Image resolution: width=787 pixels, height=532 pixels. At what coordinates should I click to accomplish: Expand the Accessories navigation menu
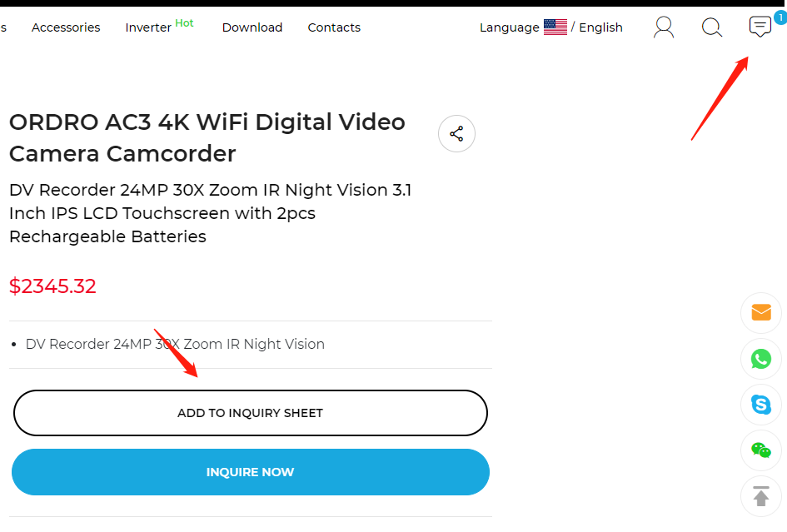(x=65, y=27)
